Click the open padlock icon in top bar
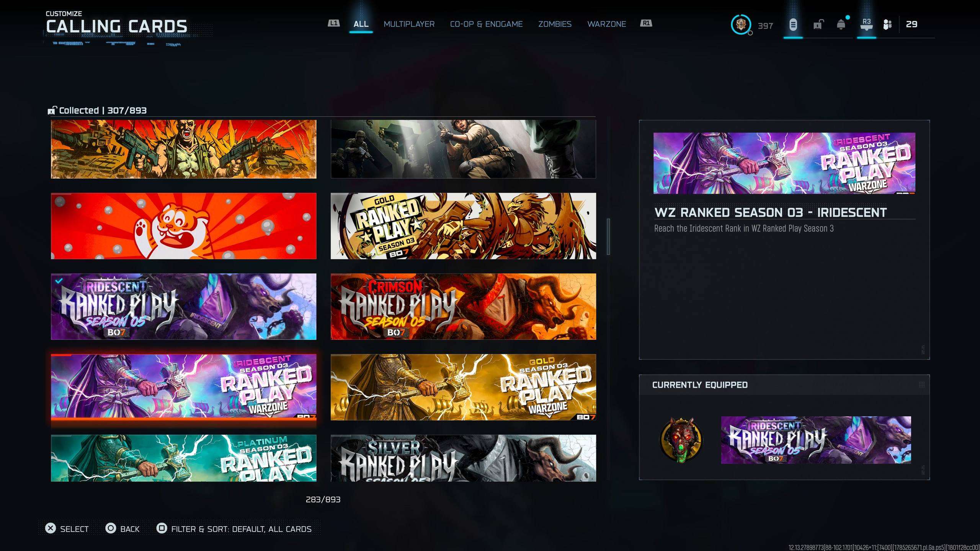This screenshot has width=980, height=551. coord(818,25)
